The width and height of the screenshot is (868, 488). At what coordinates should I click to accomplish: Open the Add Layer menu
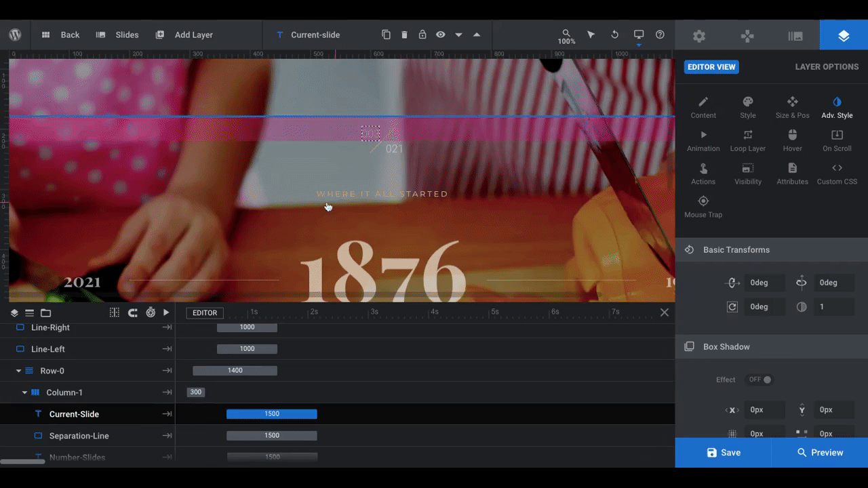184,35
